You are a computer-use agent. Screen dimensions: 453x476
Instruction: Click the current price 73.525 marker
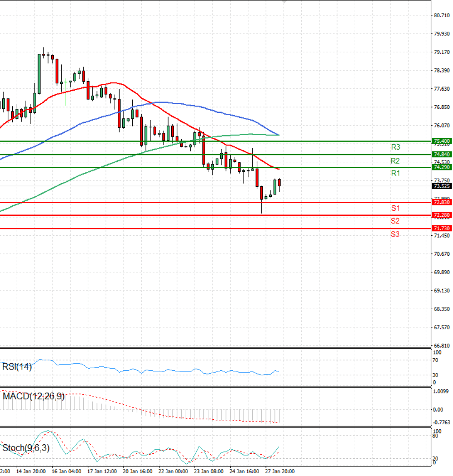tap(442, 186)
